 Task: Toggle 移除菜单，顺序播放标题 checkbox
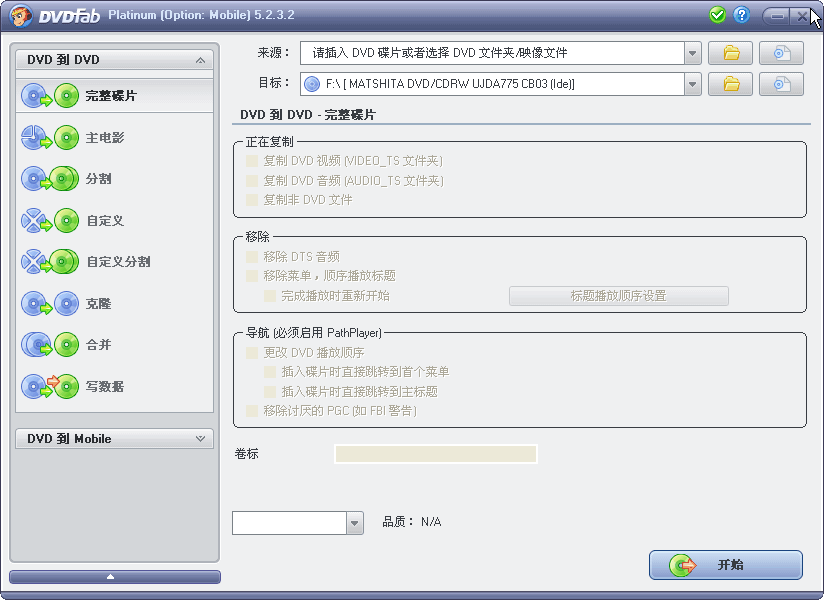pos(252,276)
